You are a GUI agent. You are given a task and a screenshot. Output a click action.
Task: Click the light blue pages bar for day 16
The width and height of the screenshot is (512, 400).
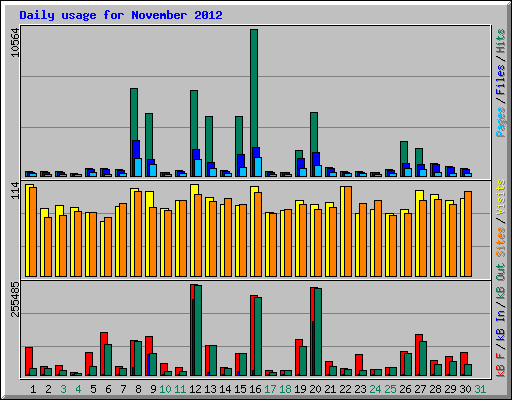258,167
